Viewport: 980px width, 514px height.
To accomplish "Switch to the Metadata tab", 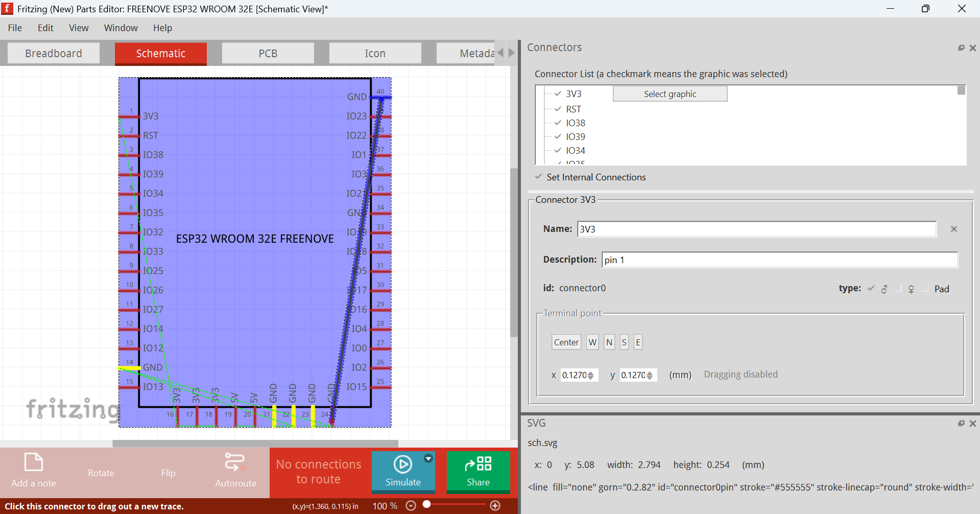I will click(x=466, y=53).
